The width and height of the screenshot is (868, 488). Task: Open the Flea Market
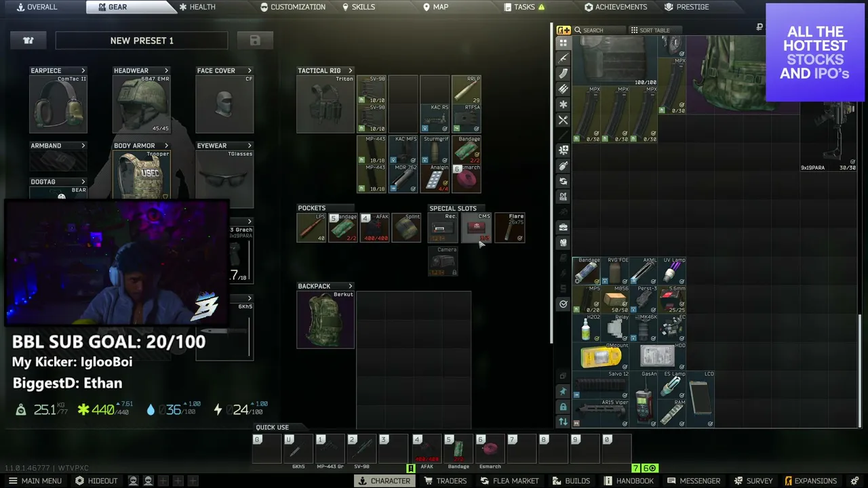point(509,481)
